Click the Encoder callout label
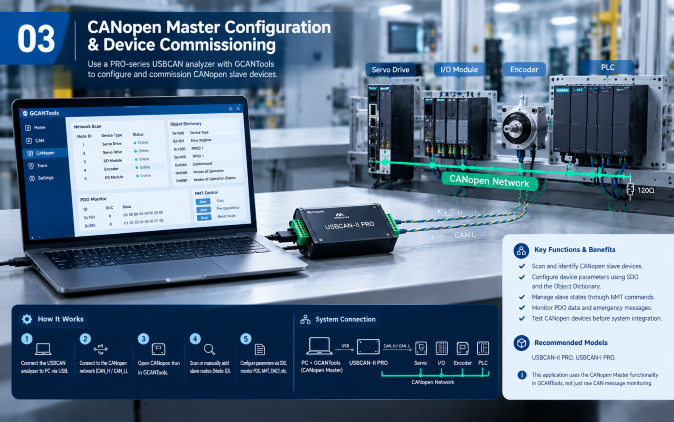Viewport: 674px width, 422px height. [x=524, y=69]
